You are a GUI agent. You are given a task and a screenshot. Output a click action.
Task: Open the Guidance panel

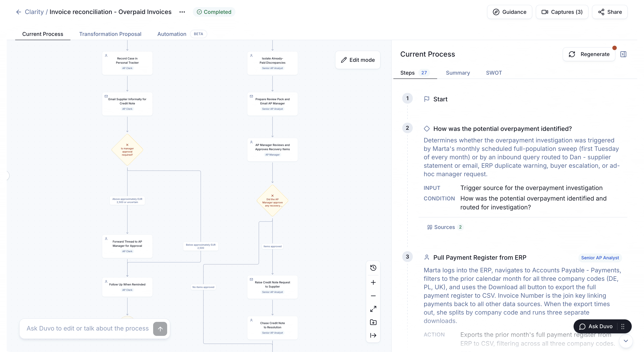[509, 12]
